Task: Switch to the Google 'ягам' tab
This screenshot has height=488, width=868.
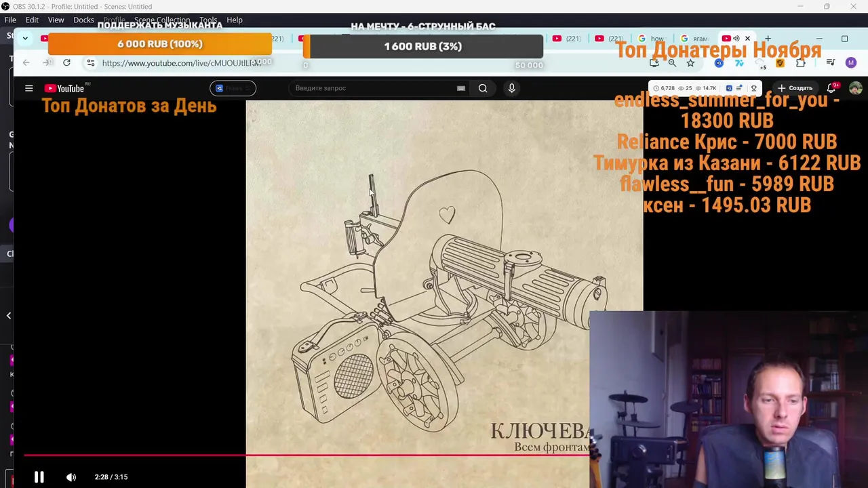Action: [694, 39]
